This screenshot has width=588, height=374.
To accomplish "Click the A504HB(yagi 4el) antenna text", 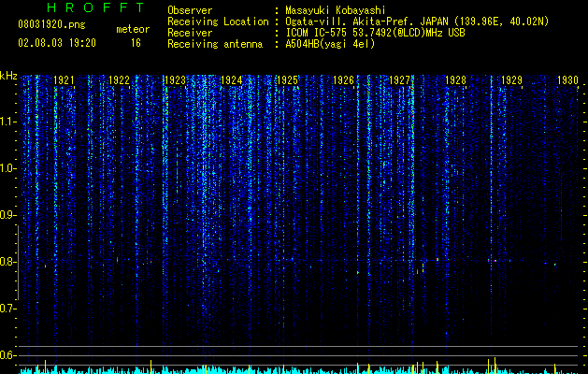I will pos(330,44).
